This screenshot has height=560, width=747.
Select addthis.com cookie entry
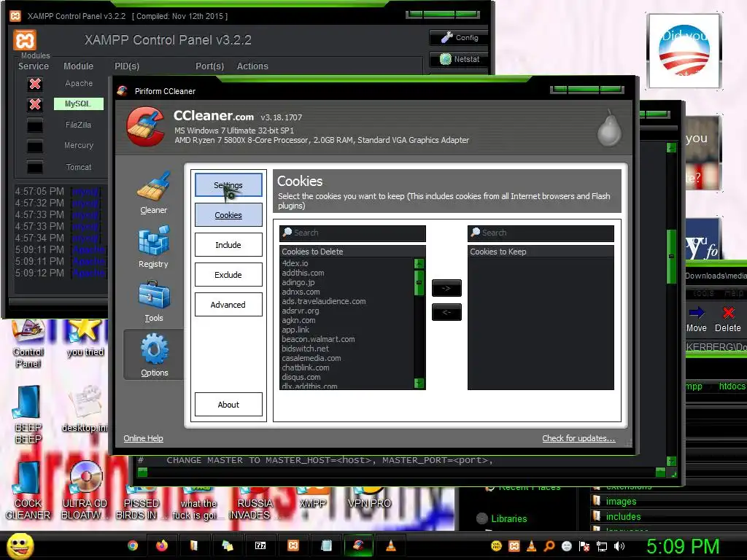pyautogui.click(x=303, y=273)
